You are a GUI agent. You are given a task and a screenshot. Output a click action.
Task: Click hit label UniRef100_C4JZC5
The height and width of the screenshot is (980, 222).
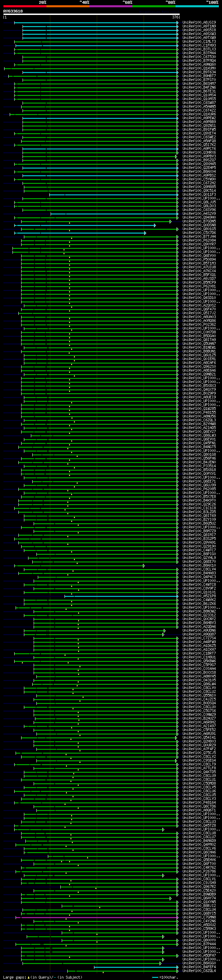click(x=199, y=699)
